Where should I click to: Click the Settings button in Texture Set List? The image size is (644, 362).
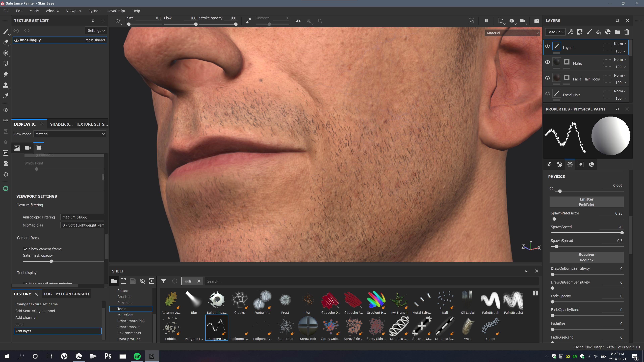point(96,31)
